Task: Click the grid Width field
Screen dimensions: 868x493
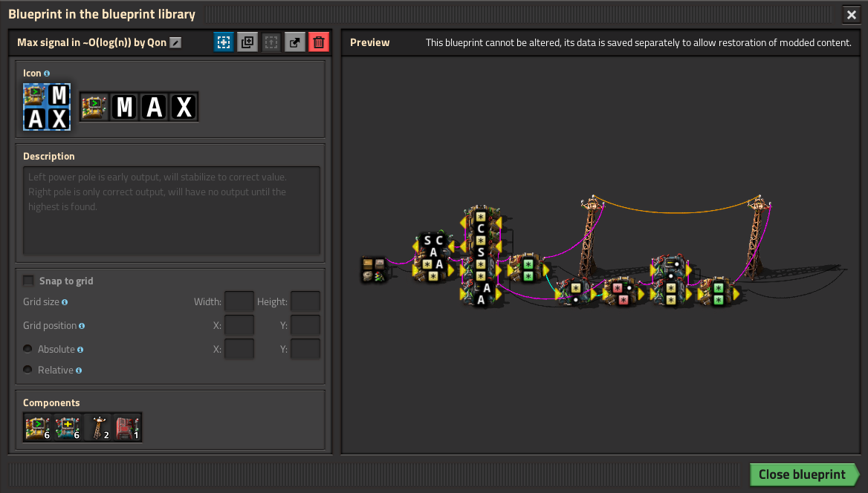Action: click(239, 301)
